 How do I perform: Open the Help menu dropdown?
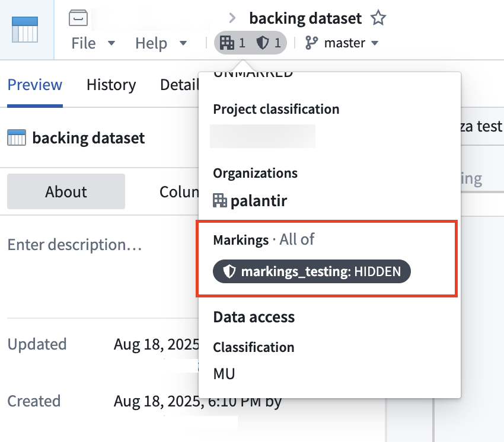pyautogui.click(x=161, y=43)
